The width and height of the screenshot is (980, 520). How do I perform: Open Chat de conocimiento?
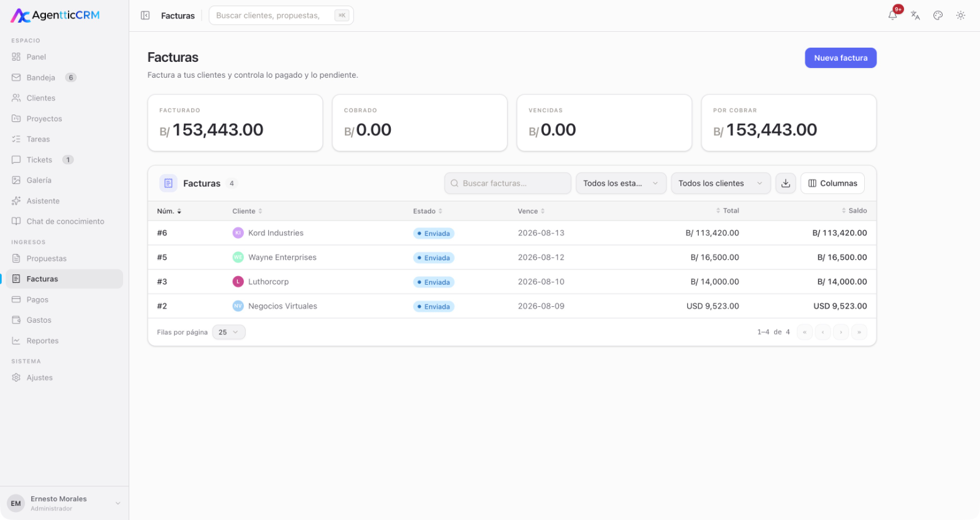pos(64,221)
